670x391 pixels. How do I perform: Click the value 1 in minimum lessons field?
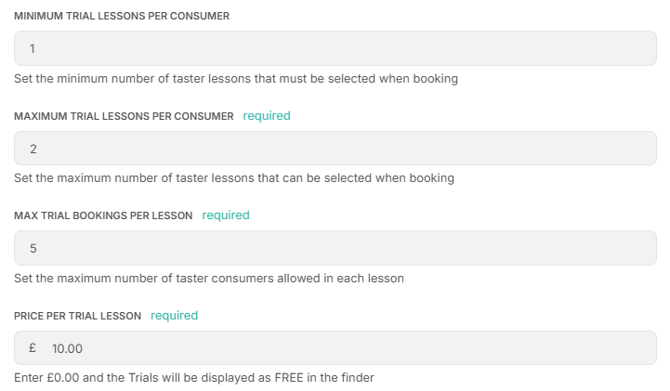32,49
